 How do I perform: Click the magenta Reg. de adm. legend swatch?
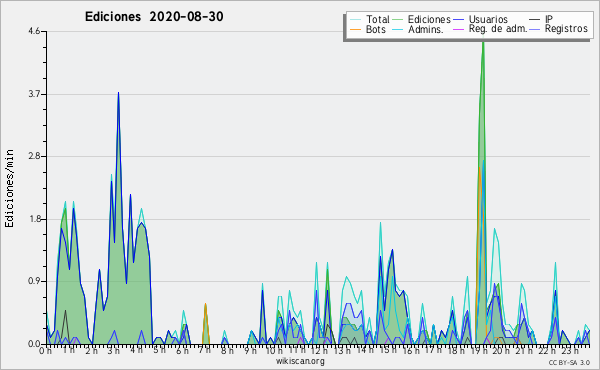point(458,29)
